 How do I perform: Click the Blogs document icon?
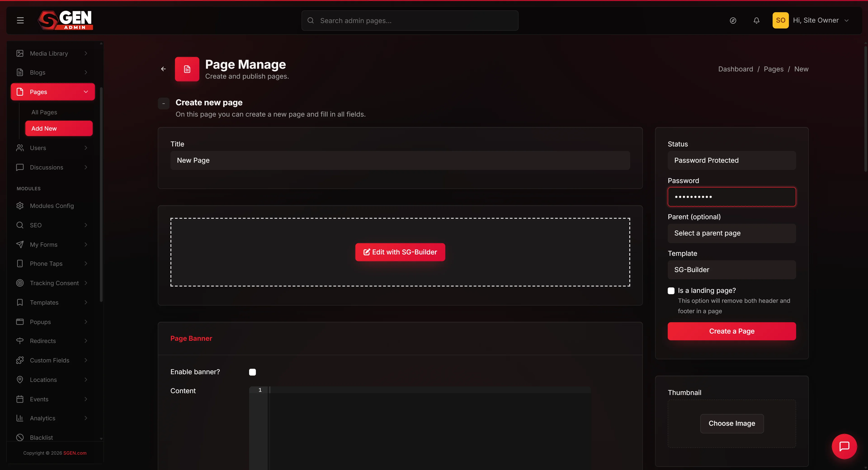20,73
